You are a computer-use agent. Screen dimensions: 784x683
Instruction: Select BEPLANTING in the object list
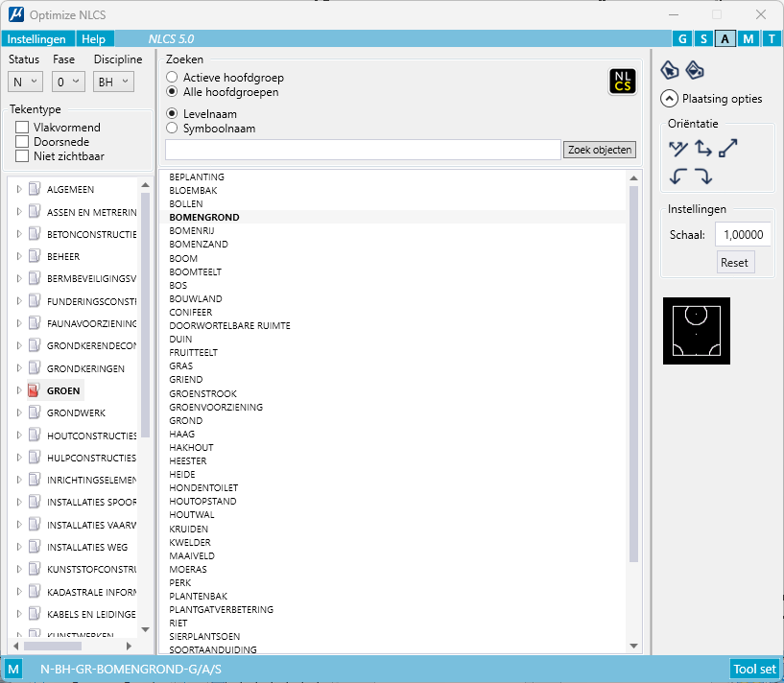pos(197,177)
